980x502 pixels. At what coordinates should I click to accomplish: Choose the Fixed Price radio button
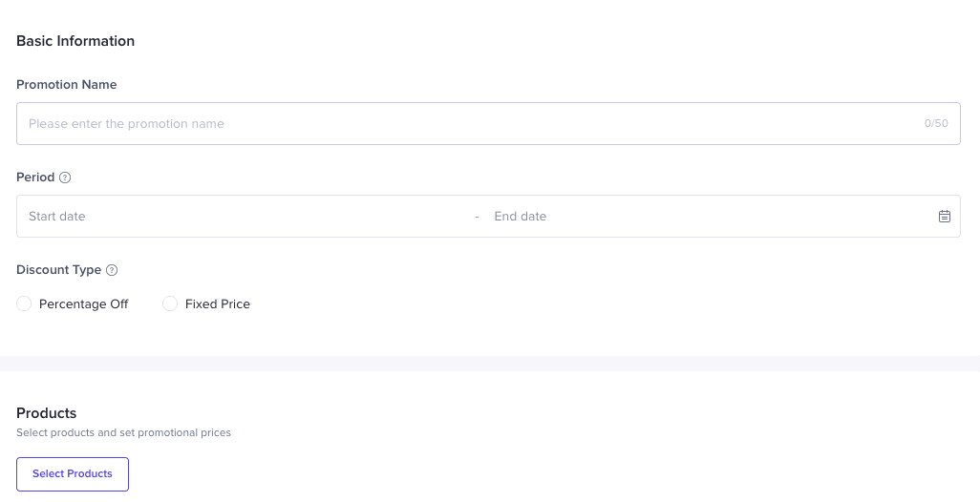coord(170,303)
